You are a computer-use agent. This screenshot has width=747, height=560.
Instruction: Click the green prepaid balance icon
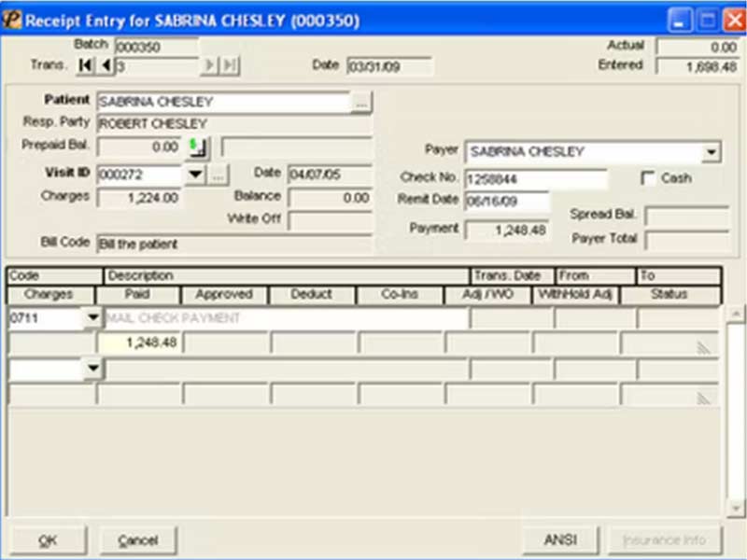pos(197,147)
